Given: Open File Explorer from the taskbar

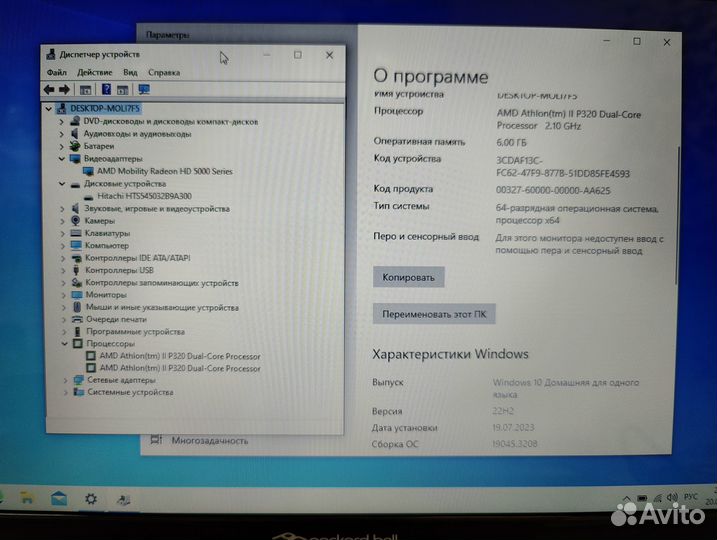Looking at the screenshot, I should click(27, 498).
